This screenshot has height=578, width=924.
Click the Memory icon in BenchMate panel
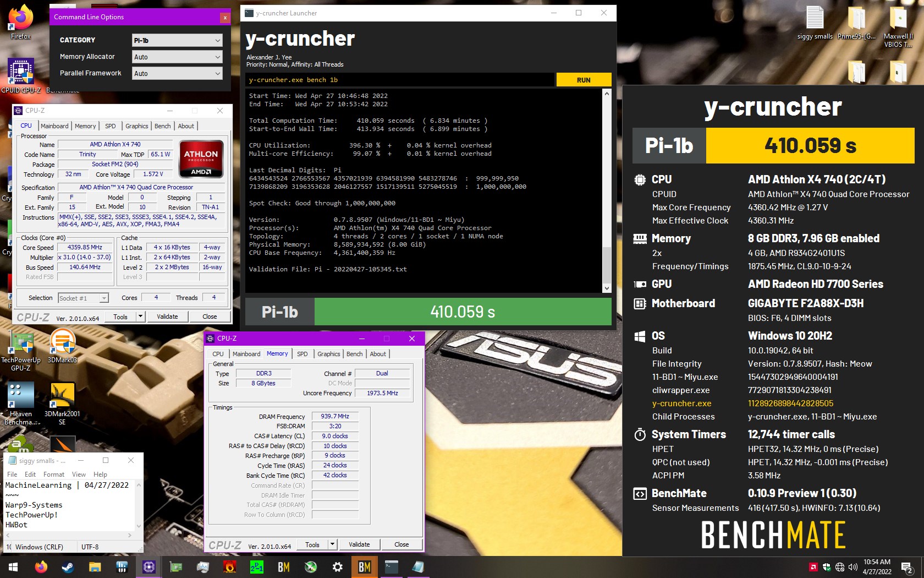coord(640,238)
